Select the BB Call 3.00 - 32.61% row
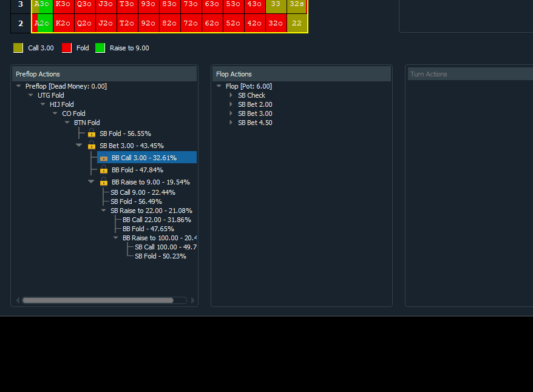Screen dimensions: 533x392 click(147, 158)
